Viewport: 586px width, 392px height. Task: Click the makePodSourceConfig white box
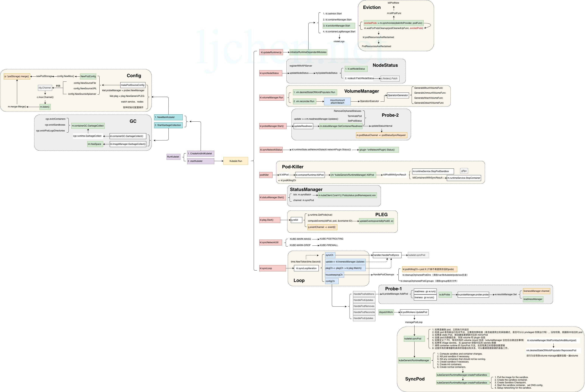(x=133, y=85)
